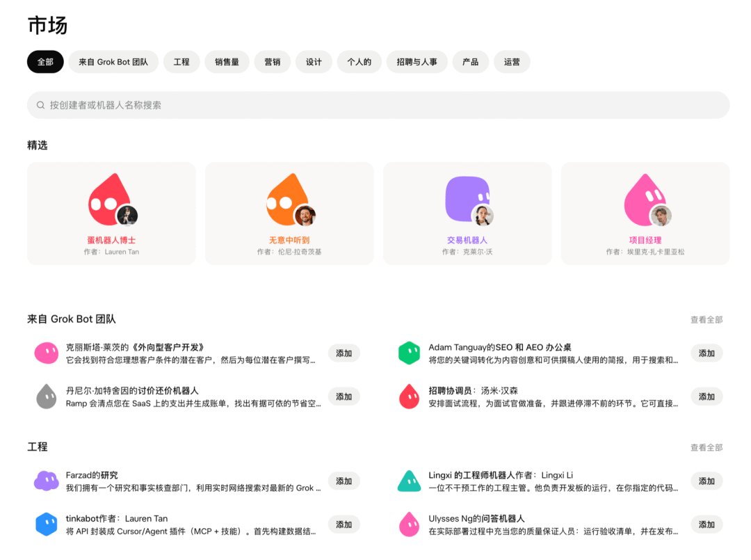Add 克丽斯塔·莱茨的《外向型客户开发》 bot

[x=344, y=353]
